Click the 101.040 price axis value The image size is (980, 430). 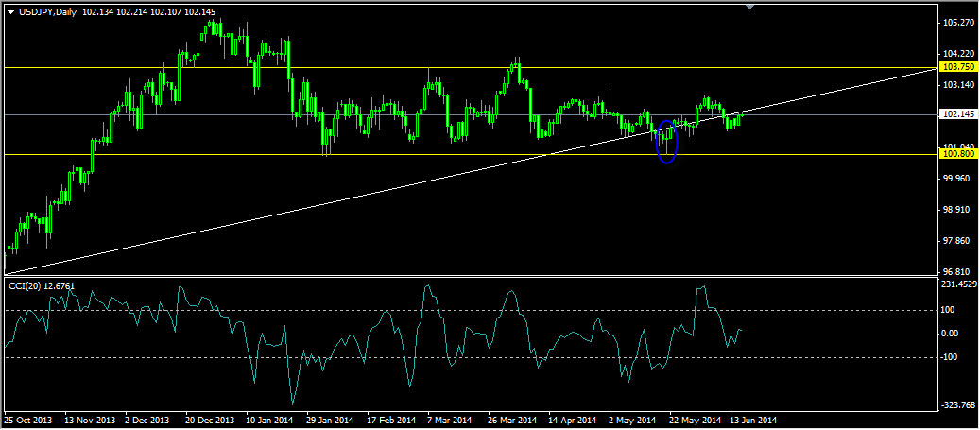click(958, 146)
